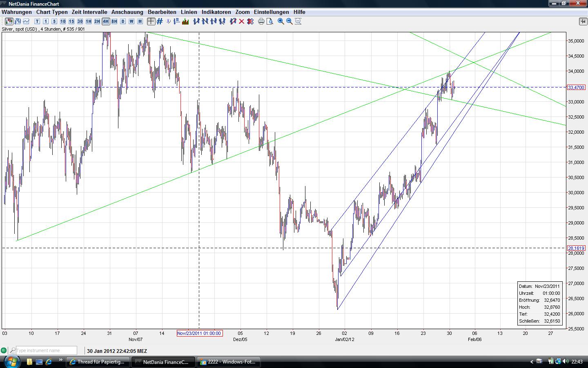Click the info bubble toolbar icon
The height and width of the screenshot is (368, 588).
click(x=169, y=21)
